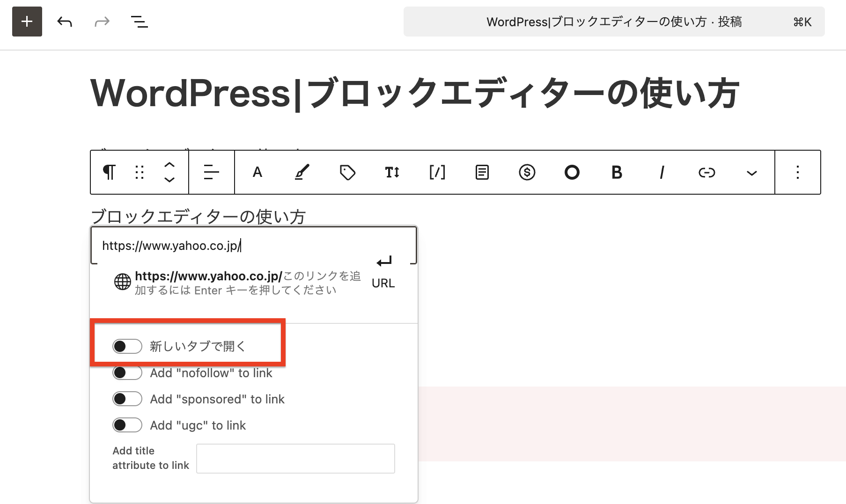Move block down with the down chevron
The width and height of the screenshot is (846, 504).
pyautogui.click(x=169, y=180)
